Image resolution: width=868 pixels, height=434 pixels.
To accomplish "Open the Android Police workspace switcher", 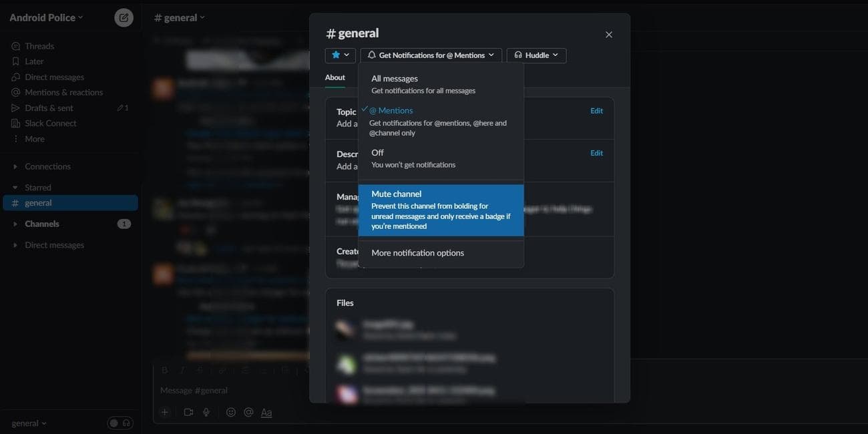I will 43,17.
